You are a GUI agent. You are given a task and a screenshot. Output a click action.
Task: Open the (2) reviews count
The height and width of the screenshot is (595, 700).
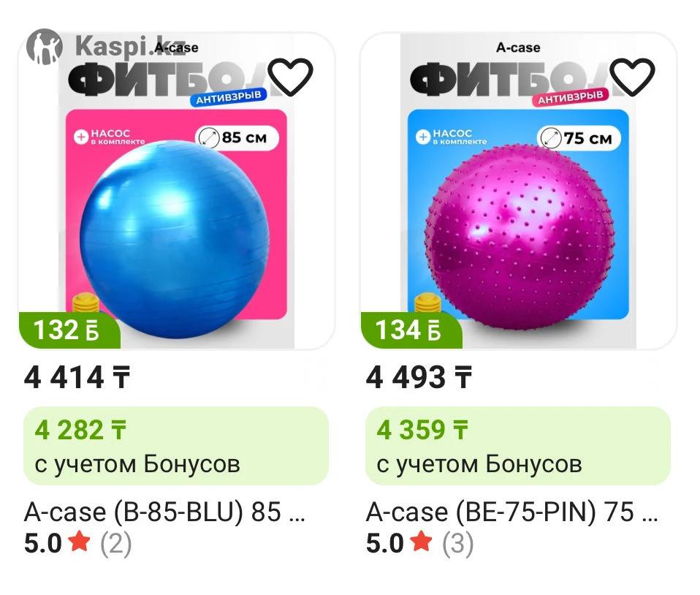click(115, 544)
